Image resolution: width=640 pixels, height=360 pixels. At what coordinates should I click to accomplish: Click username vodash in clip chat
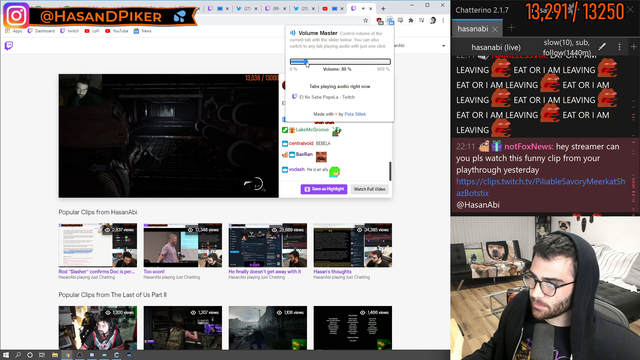click(x=297, y=169)
